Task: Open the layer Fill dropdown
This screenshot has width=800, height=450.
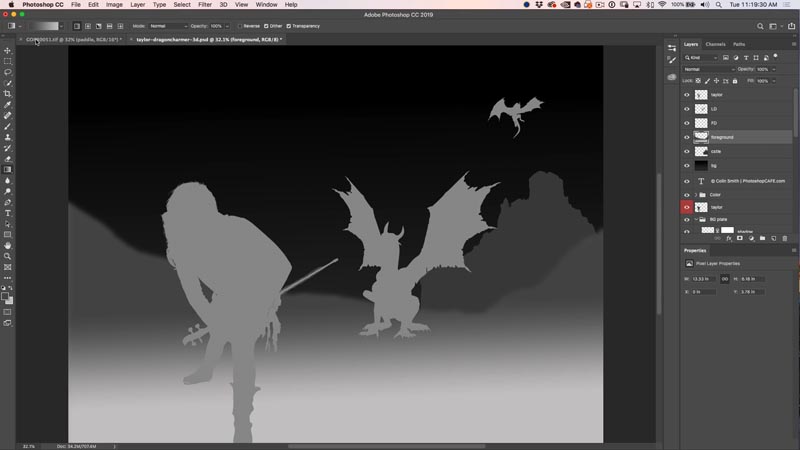Action: coord(774,81)
